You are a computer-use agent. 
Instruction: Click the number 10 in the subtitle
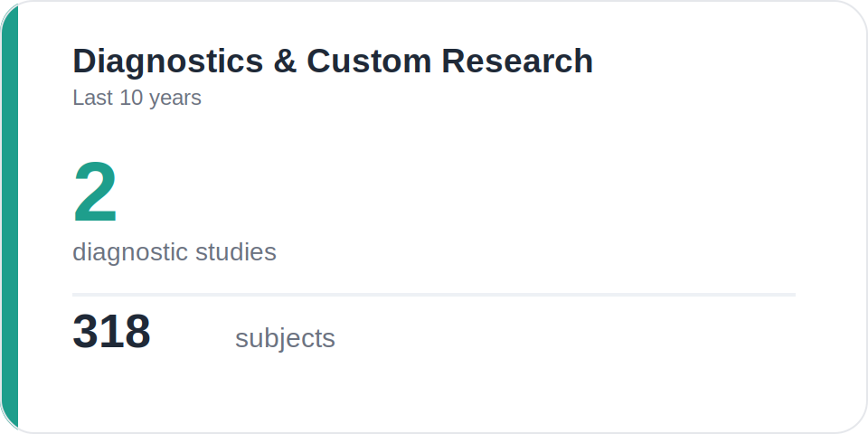point(131,98)
